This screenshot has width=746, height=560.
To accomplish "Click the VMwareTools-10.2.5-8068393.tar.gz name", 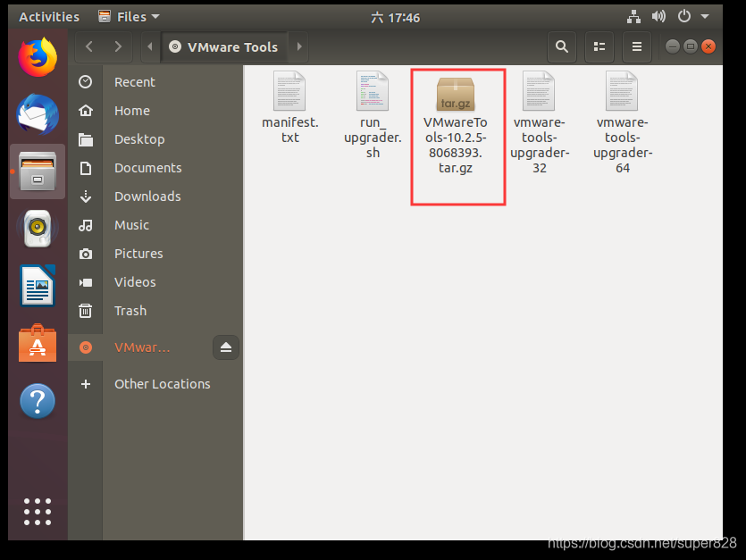I will 456,145.
